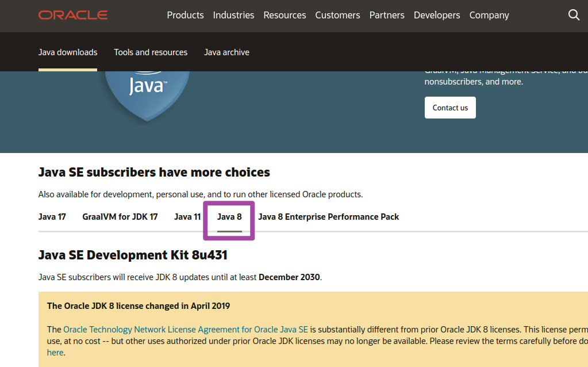Click the Contact us button

[x=450, y=108]
